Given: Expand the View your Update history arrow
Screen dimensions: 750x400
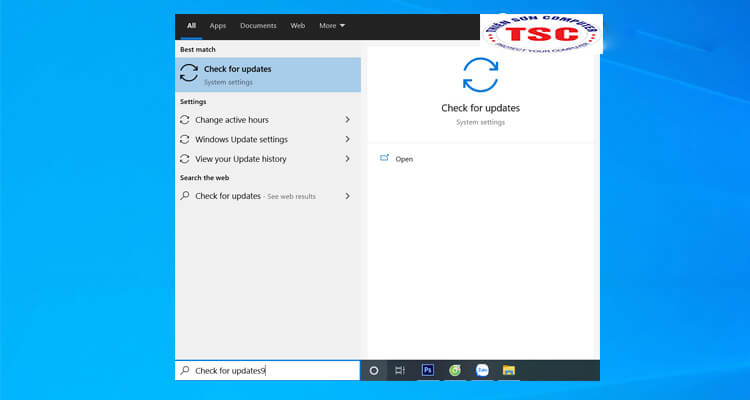Looking at the screenshot, I should click(348, 158).
